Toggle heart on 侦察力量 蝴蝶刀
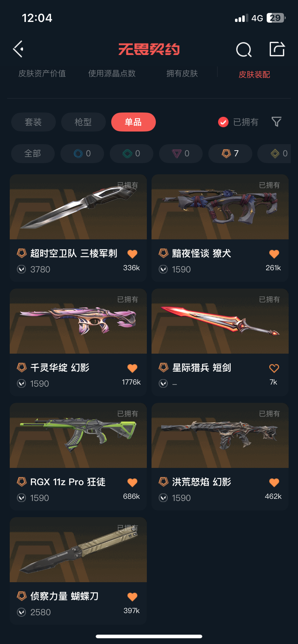The image size is (298, 644). [132, 597]
